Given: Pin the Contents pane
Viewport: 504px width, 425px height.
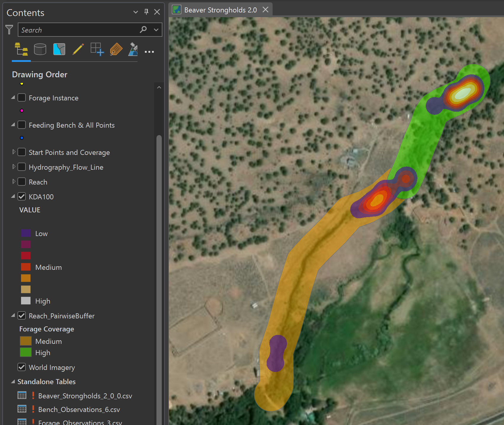Looking at the screenshot, I should tap(146, 12).
